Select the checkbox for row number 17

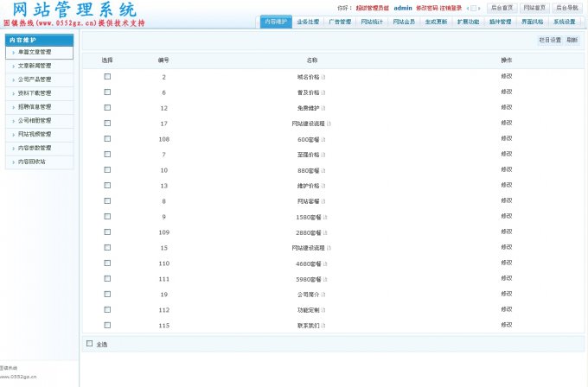(107, 123)
